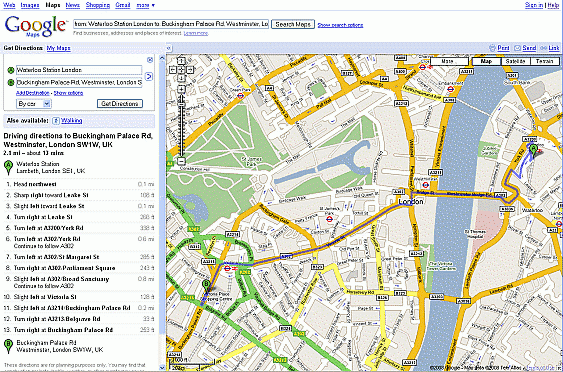This screenshot has height=372, width=563.
Task: Click the walking icon beside Walking link
Action: [x=56, y=121]
